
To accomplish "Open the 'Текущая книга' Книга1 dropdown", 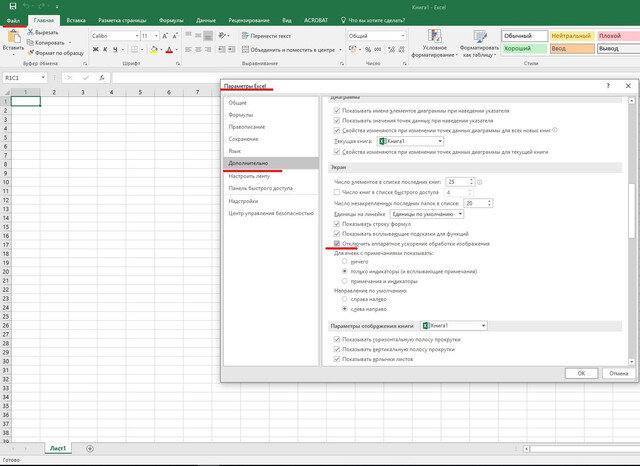I will [440, 141].
